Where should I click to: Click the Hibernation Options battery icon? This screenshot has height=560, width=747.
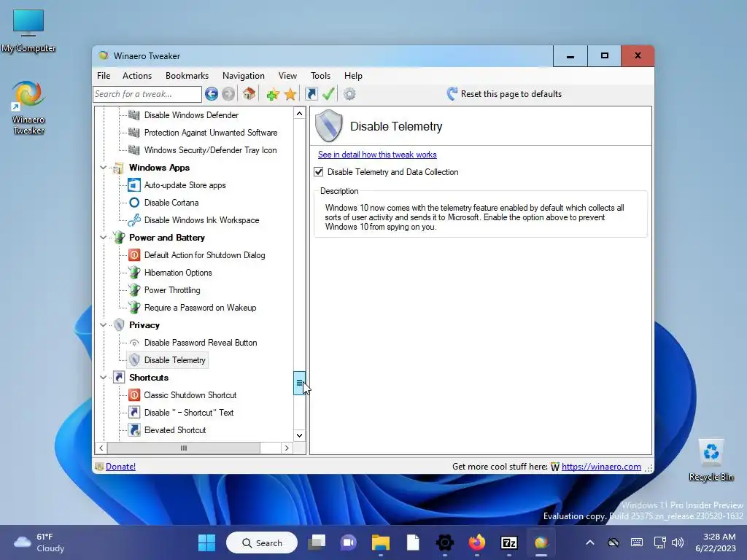[134, 273]
